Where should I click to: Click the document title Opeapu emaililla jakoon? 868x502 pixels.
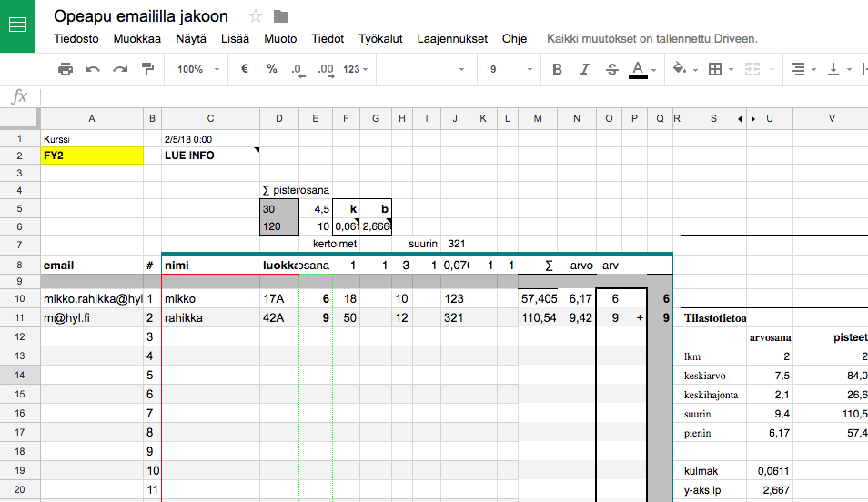(x=141, y=16)
